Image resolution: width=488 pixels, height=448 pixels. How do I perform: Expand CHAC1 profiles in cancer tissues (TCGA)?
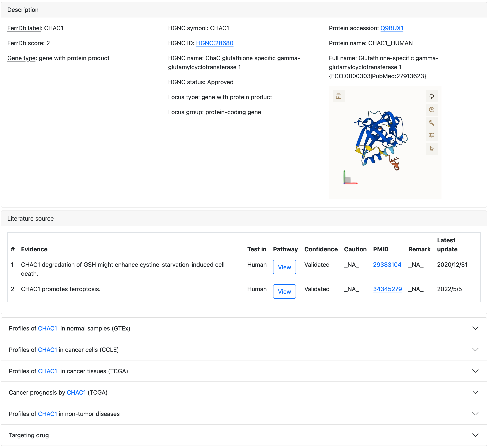click(x=244, y=371)
